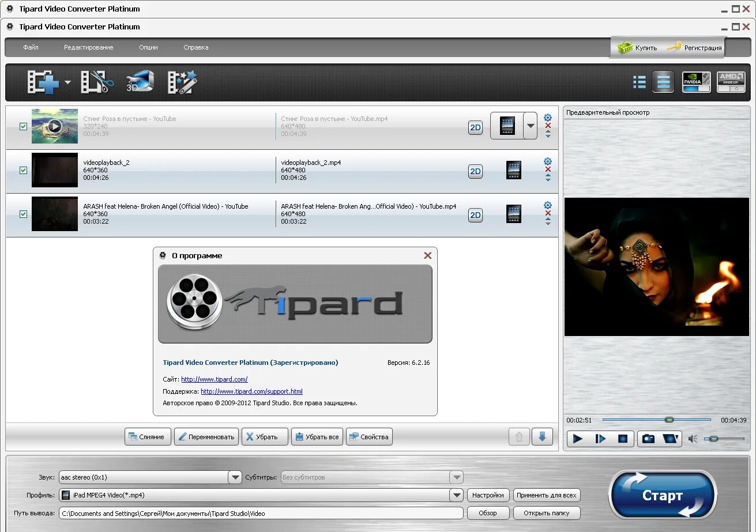
Task: Uncheck the Стинг Роза в пустыне video
Action: 24,126
